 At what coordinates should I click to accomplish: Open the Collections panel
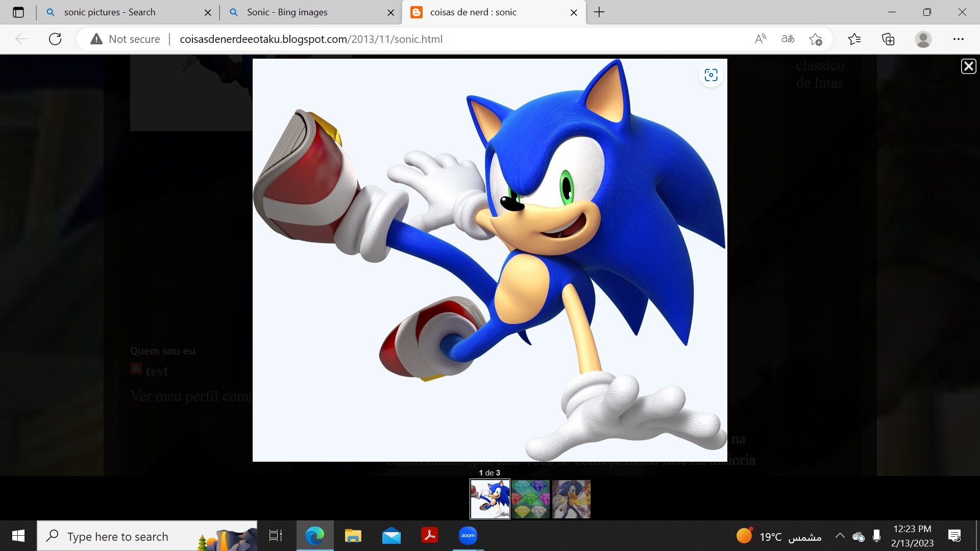[888, 39]
